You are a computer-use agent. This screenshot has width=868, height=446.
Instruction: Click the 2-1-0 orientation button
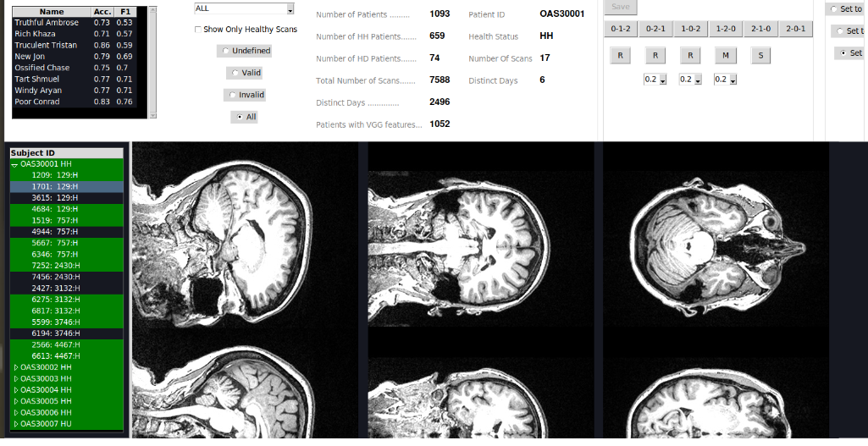point(760,29)
